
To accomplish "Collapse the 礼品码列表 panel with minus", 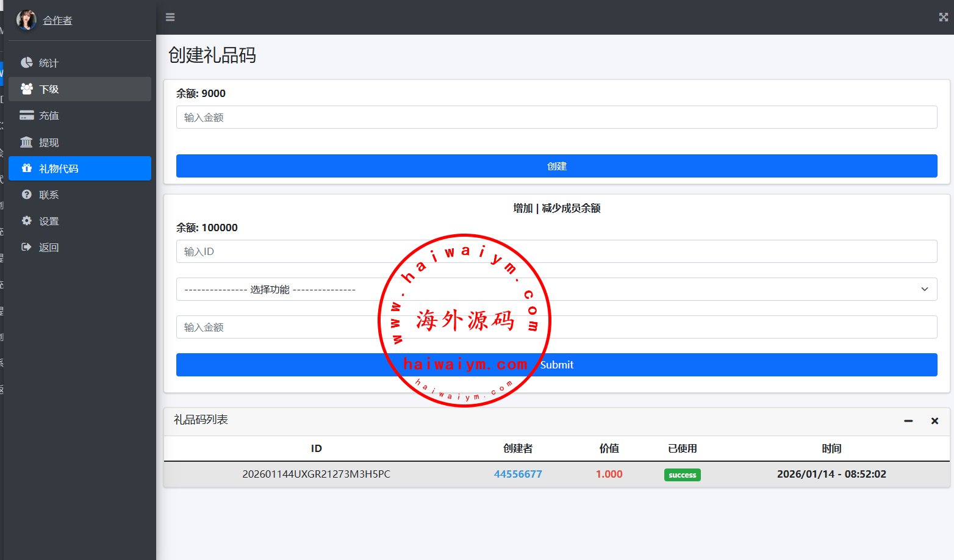I will [x=908, y=421].
